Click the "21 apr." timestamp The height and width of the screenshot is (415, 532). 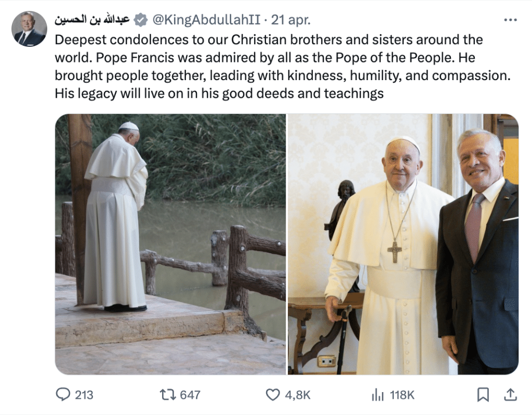tap(291, 21)
